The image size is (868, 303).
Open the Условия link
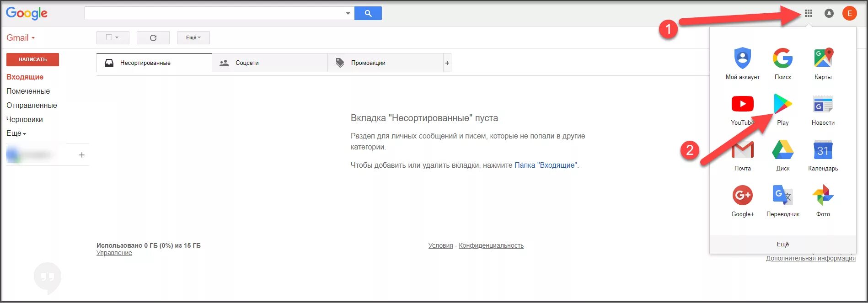(440, 245)
